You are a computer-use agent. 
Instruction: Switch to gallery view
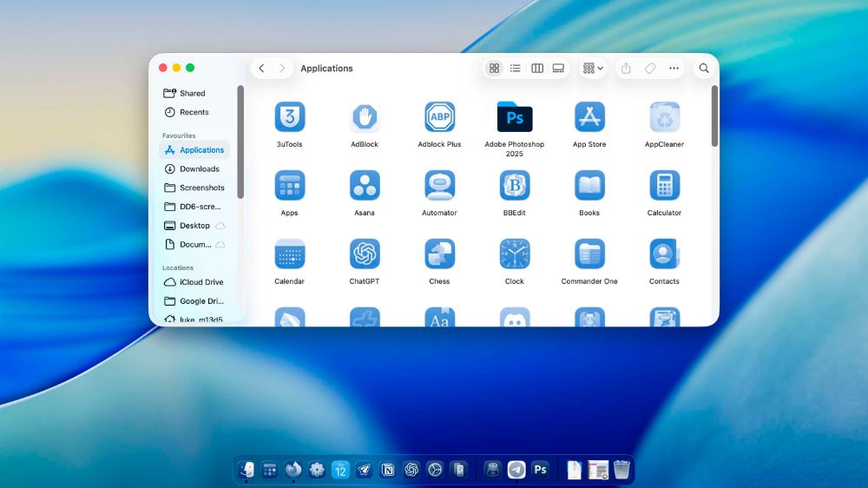pos(558,68)
